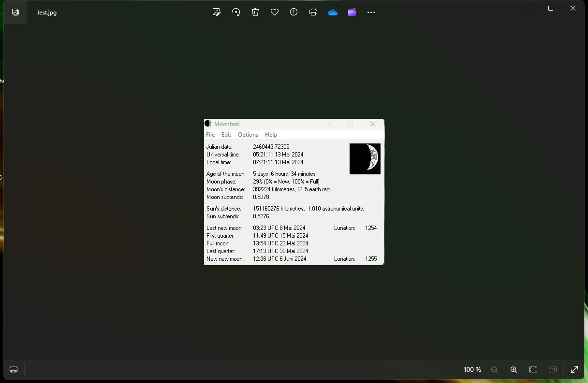
Task: Toggle the filmstrip view icon
Action: pyautogui.click(x=14, y=369)
